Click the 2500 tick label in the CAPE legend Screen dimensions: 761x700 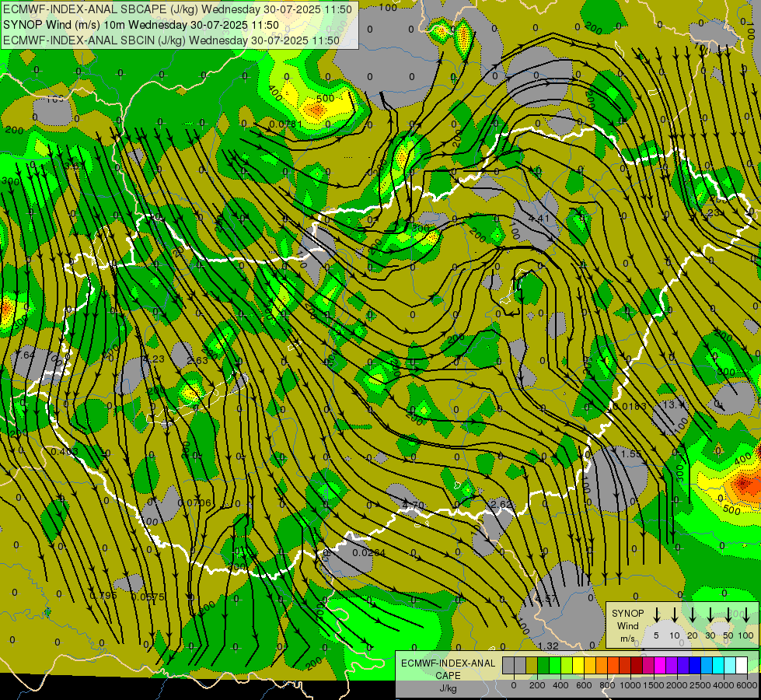coord(700,685)
